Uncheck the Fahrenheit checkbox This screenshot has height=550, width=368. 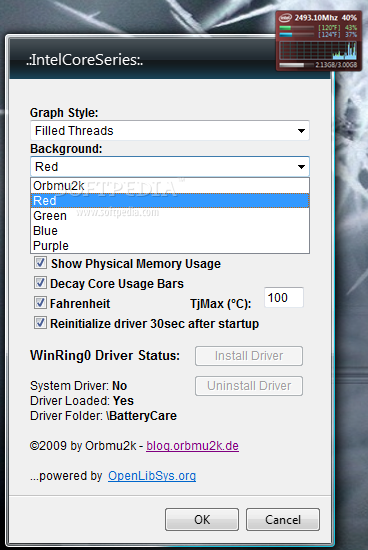click(40, 303)
